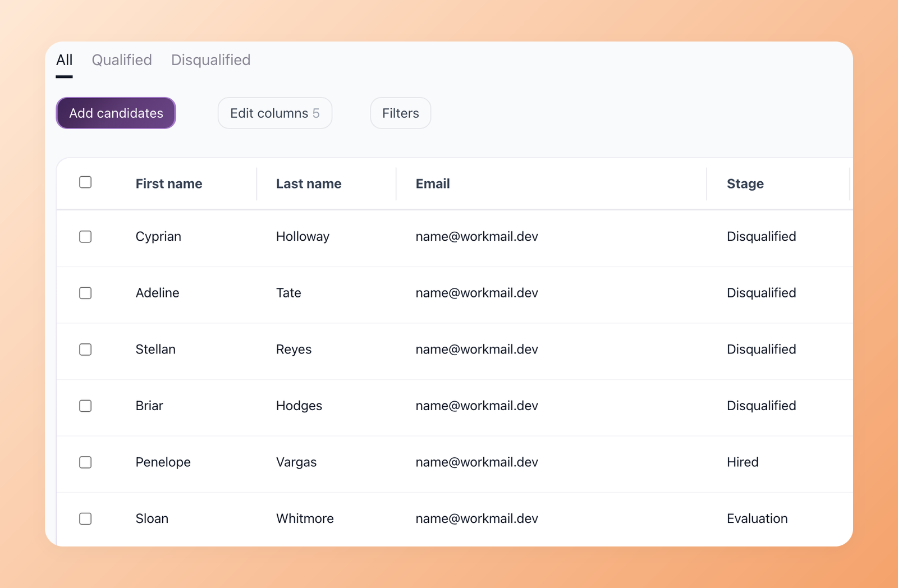The width and height of the screenshot is (898, 588).
Task: Click the Stage column header
Action: click(745, 183)
